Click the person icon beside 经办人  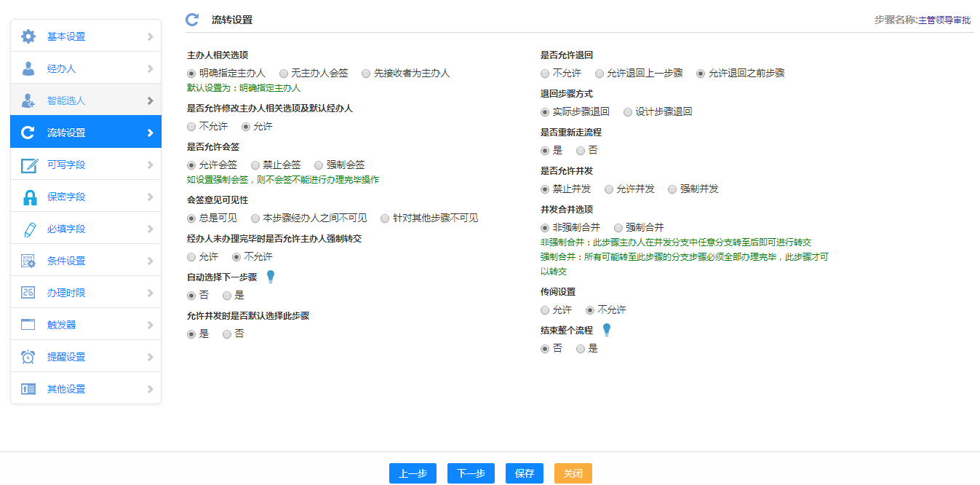pos(28,68)
